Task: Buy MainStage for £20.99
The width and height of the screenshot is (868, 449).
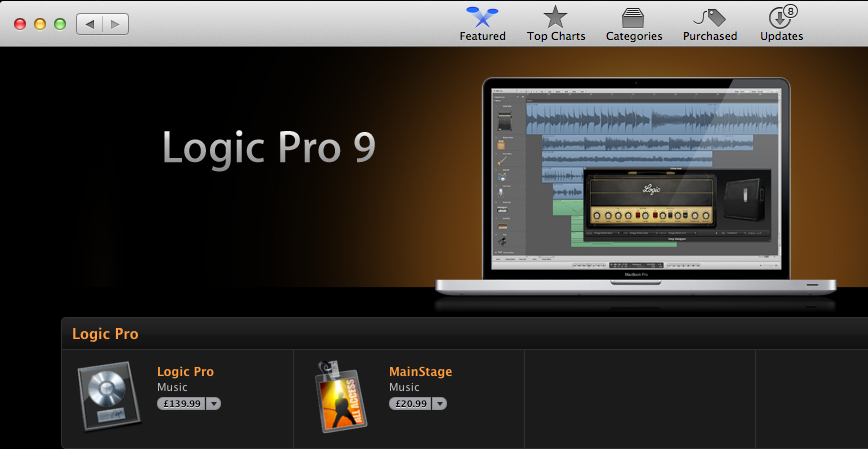Action: click(410, 404)
